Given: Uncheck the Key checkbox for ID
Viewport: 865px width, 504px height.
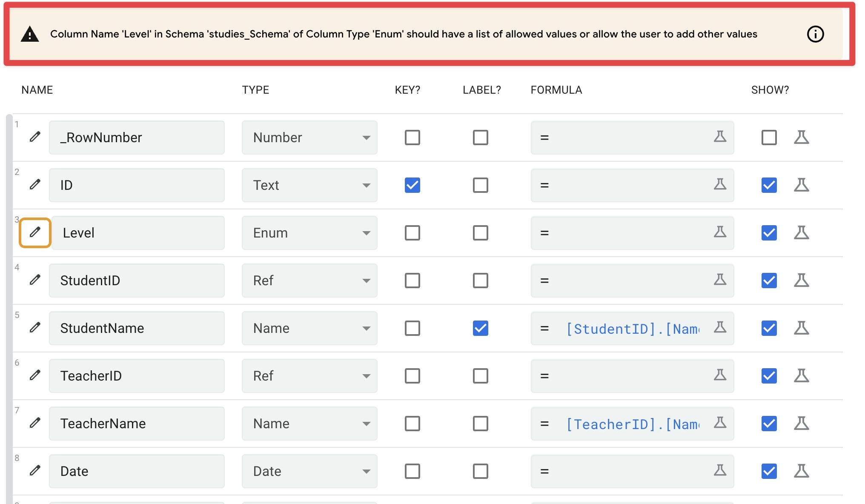Looking at the screenshot, I should pyautogui.click(x=412, y=185).
